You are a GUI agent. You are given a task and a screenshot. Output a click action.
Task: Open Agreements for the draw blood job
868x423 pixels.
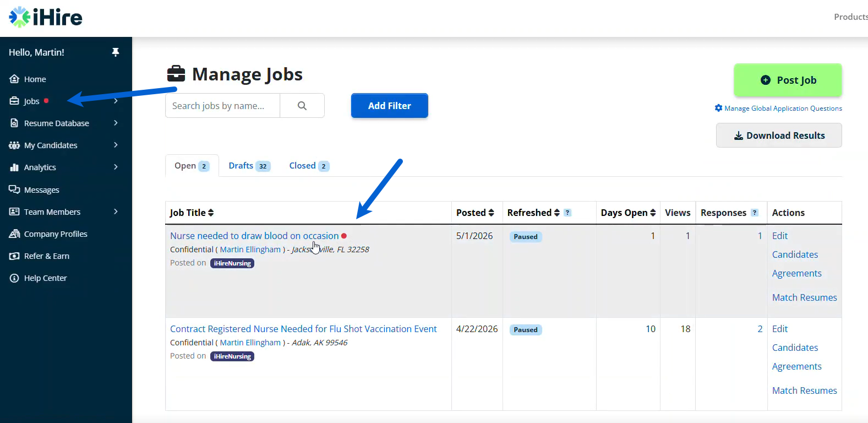(x=796, y=273)
